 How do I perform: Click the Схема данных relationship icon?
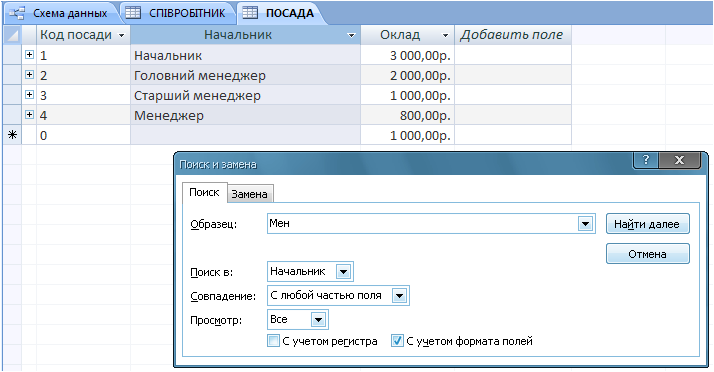point(17,13)
